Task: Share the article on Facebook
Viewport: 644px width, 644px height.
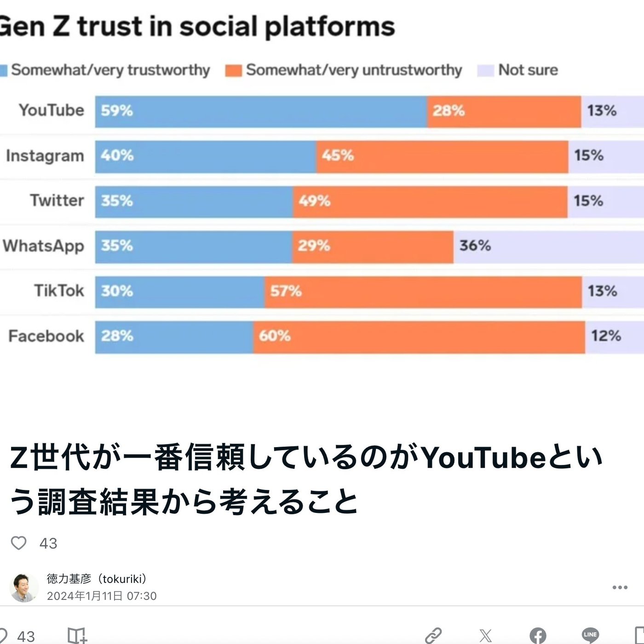Action: tap(538, 635)
